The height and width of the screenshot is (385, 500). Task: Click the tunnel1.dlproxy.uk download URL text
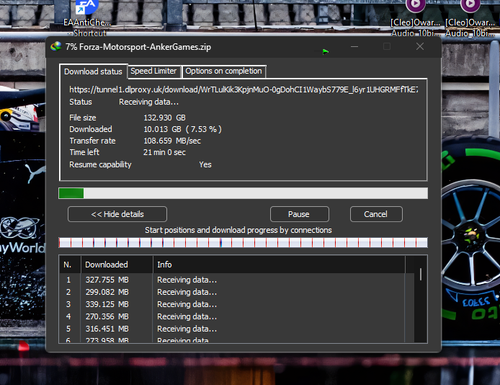tap(244, 89)
